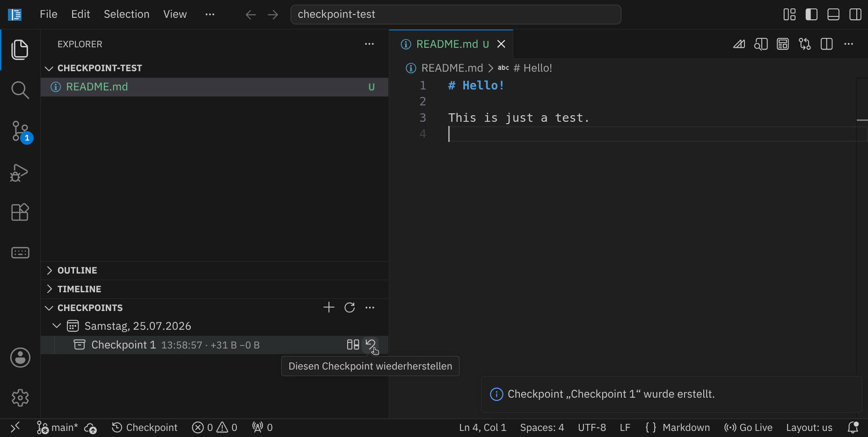The image size is (868, 437).
Task: Click the git compare changes icon
Action: [x=805, y=44]
